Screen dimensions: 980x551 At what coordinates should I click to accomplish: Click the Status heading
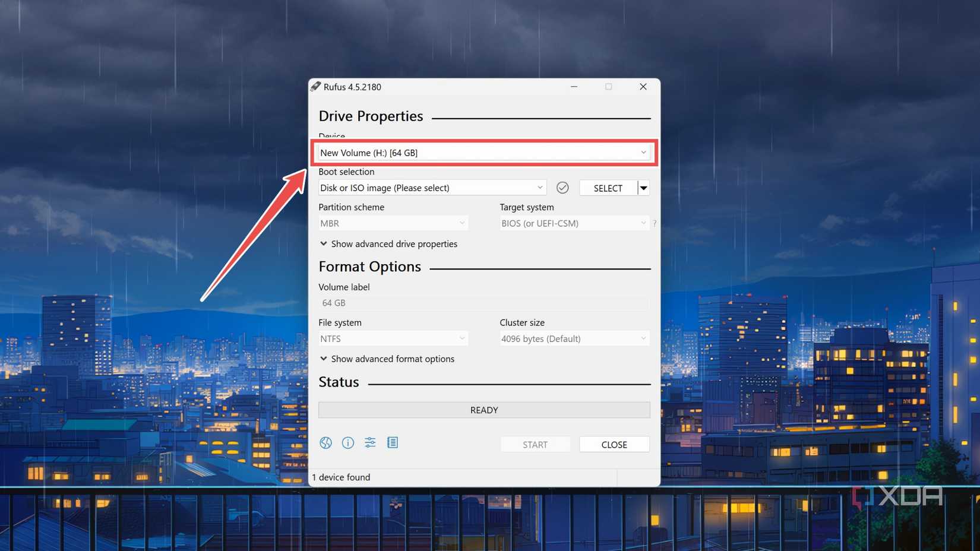(x=339, y=382)
